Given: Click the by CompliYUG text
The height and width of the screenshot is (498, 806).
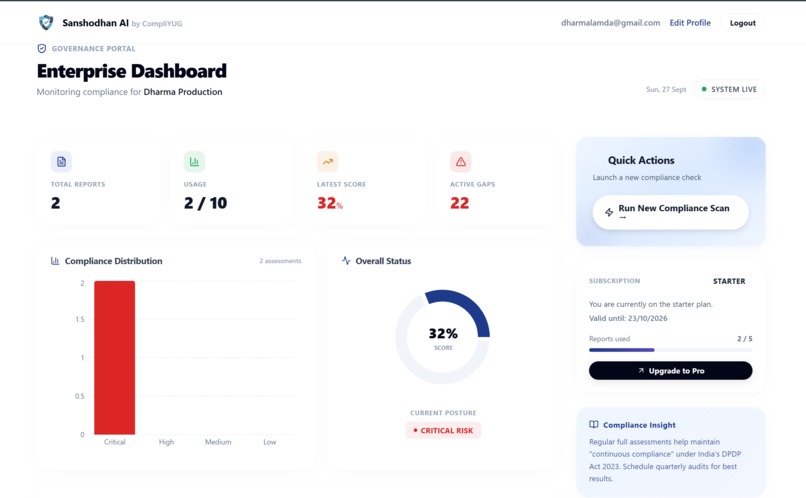Looking at the screenshot, I should pos(157,24).
